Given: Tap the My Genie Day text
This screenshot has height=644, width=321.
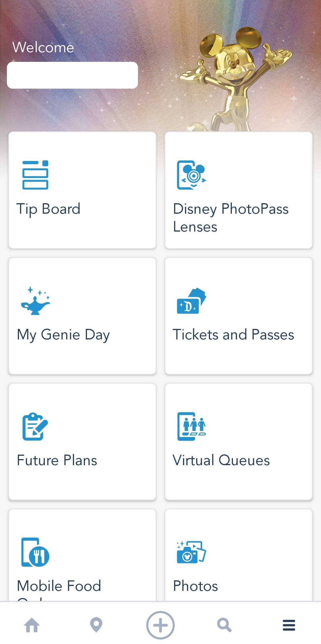Looking at the screenshot, I should point(63,335).
